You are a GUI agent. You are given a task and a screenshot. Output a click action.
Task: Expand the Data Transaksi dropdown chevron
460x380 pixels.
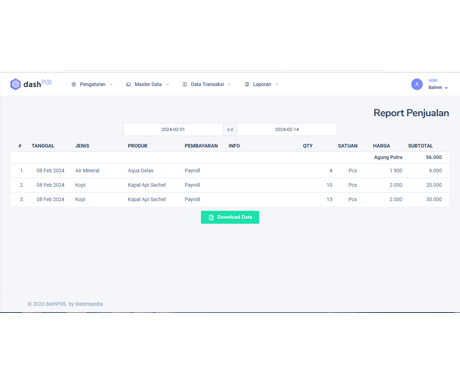point(229,84)
